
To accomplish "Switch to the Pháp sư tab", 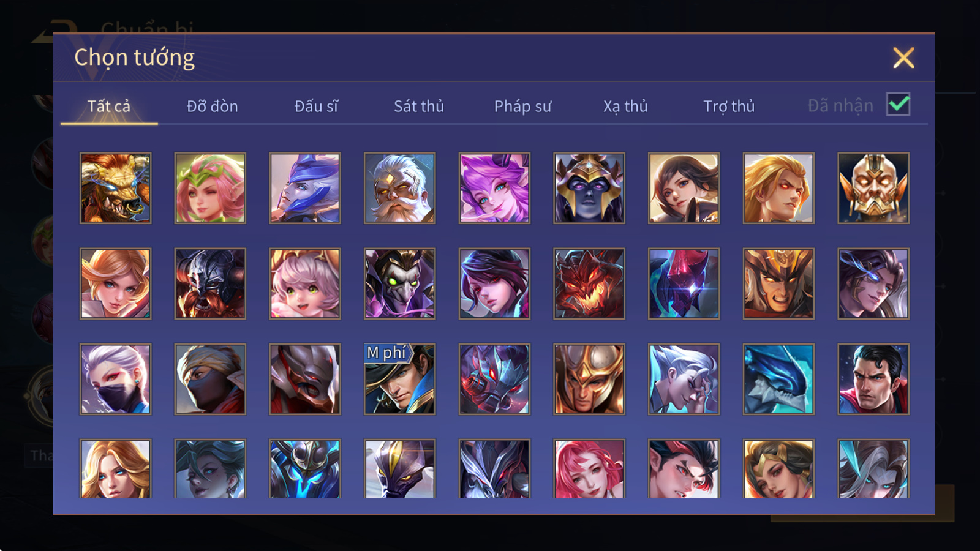I will pyautogui.click(x=522, y=107).
